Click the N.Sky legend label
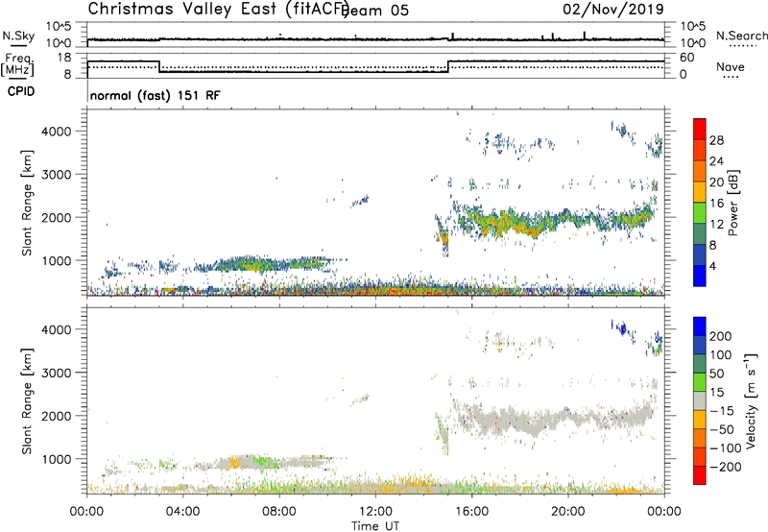The width and height of the screenshot is (768, 532). point(18,36)
